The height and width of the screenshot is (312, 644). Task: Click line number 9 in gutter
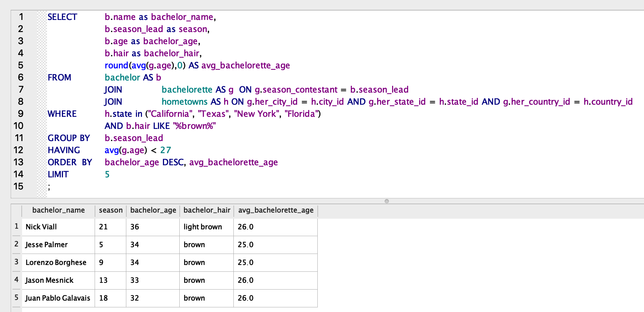coord(21,114)
